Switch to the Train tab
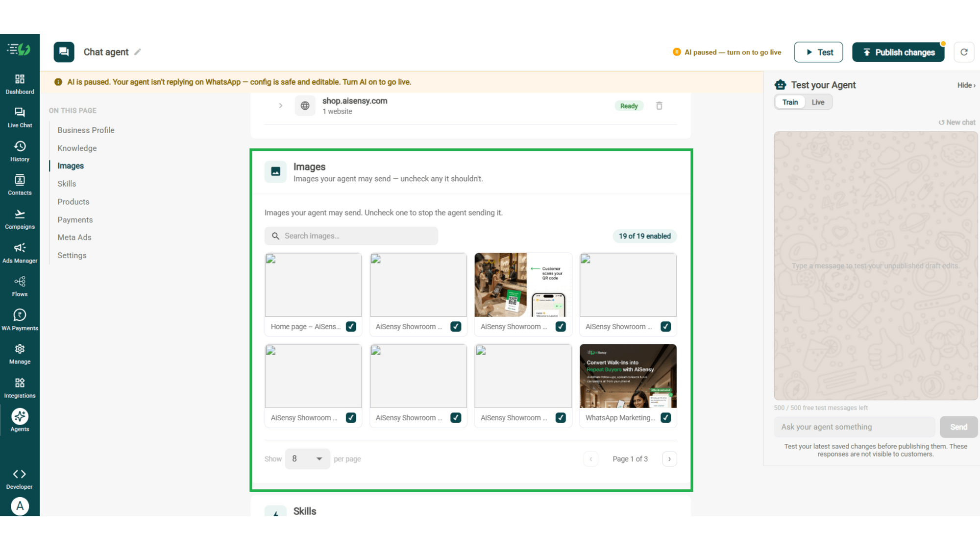This screenshot has height=551, width=980. (790, 102)
